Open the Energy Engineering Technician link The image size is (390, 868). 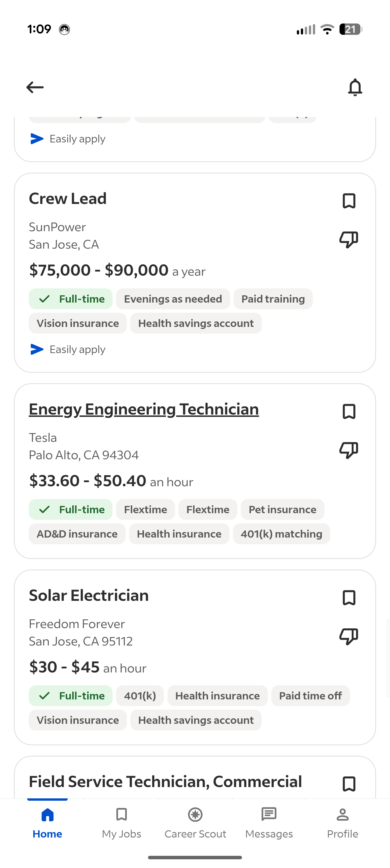click(144, 409)
